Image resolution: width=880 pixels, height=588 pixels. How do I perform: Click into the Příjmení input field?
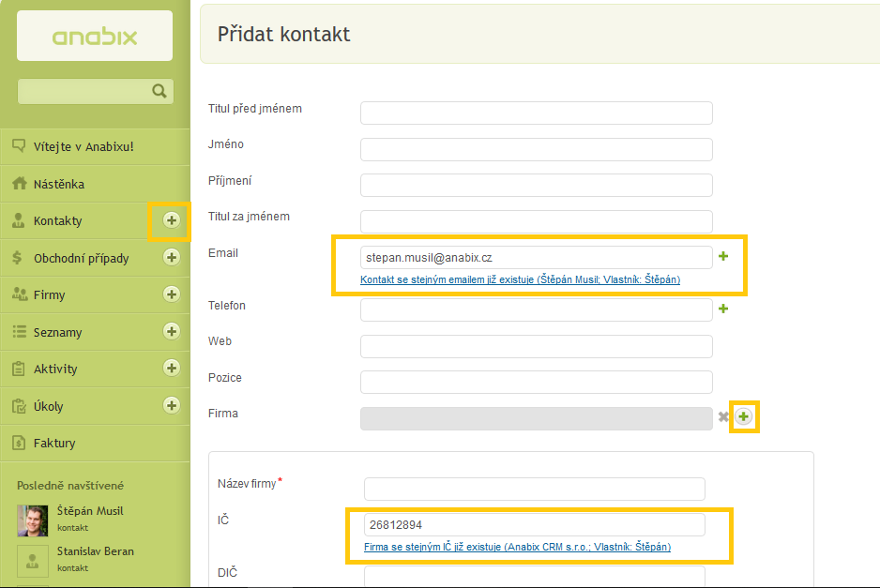(x=536, y=186)
